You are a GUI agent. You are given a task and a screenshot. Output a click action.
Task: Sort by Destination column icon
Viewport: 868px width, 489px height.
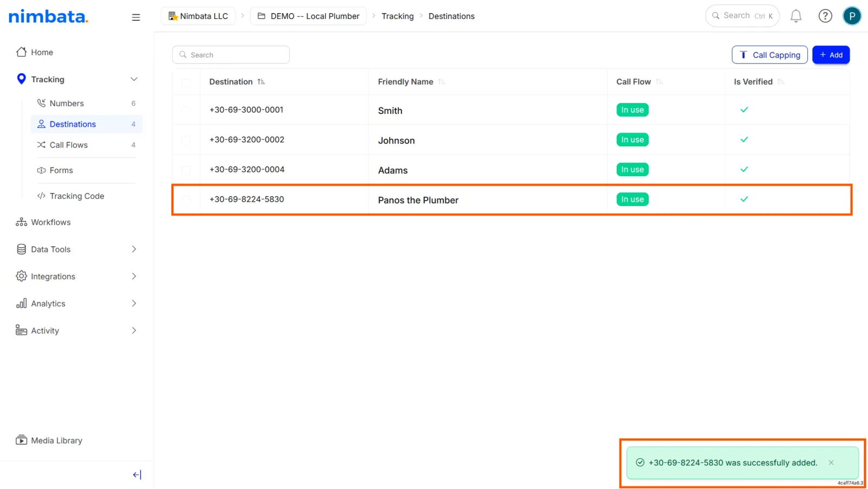pyautogui.click(x=261, y=82)
